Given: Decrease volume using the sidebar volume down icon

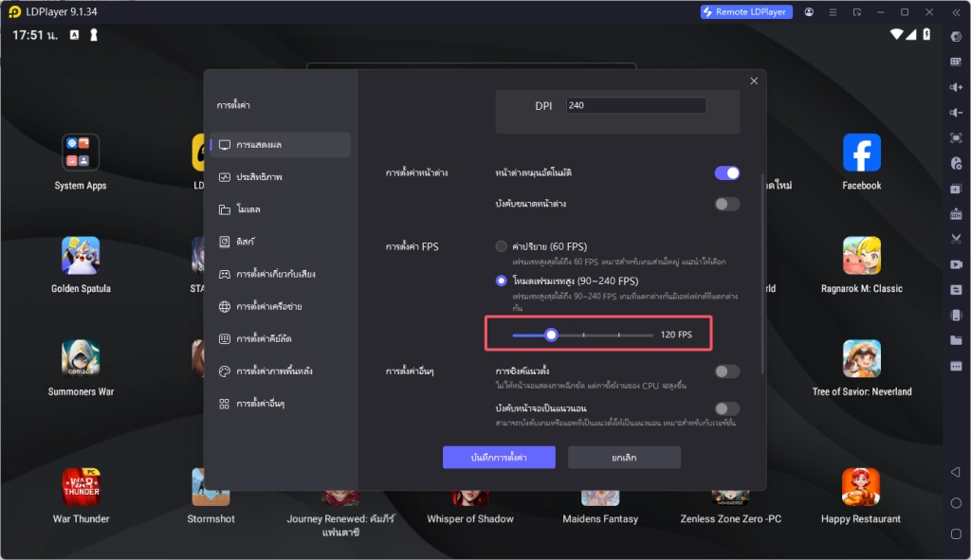Looking at the screenshot, I should 959,112.
